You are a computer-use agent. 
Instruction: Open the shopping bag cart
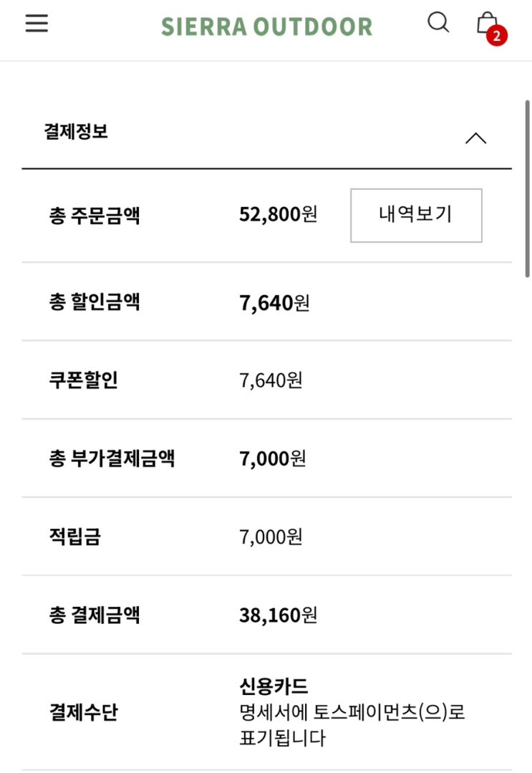point(487,23)
